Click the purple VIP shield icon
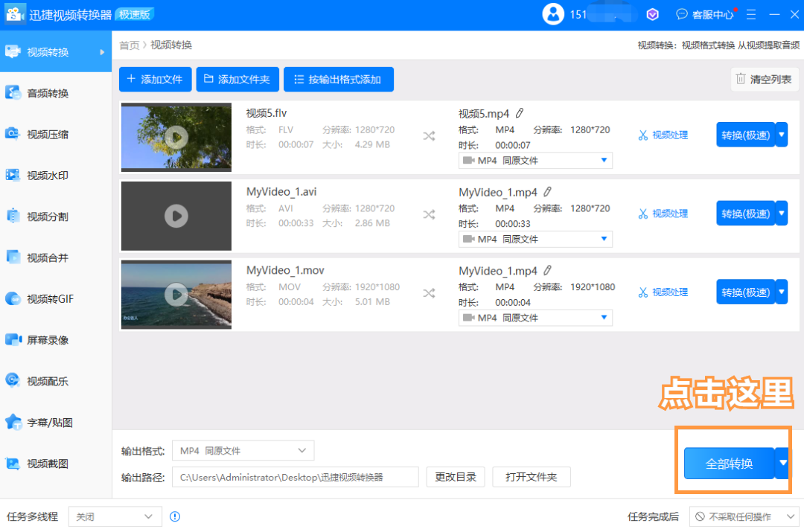Image resolution: width=804 pixels, height=532 pixels. [x=652, y=14]
